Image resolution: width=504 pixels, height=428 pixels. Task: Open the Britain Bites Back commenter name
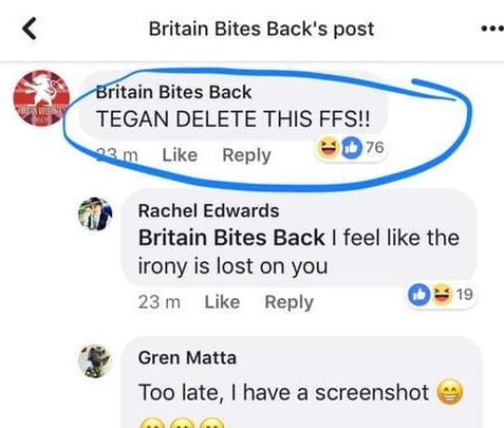174,92
